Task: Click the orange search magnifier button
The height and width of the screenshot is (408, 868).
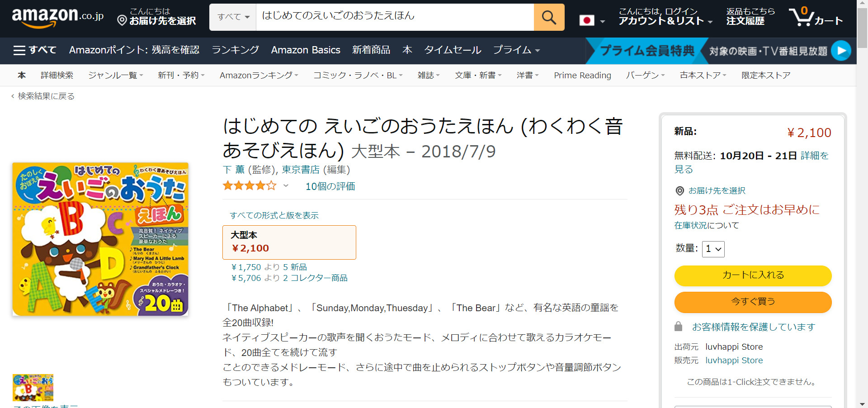Action: pyautogui.click(x=549, y=17)
